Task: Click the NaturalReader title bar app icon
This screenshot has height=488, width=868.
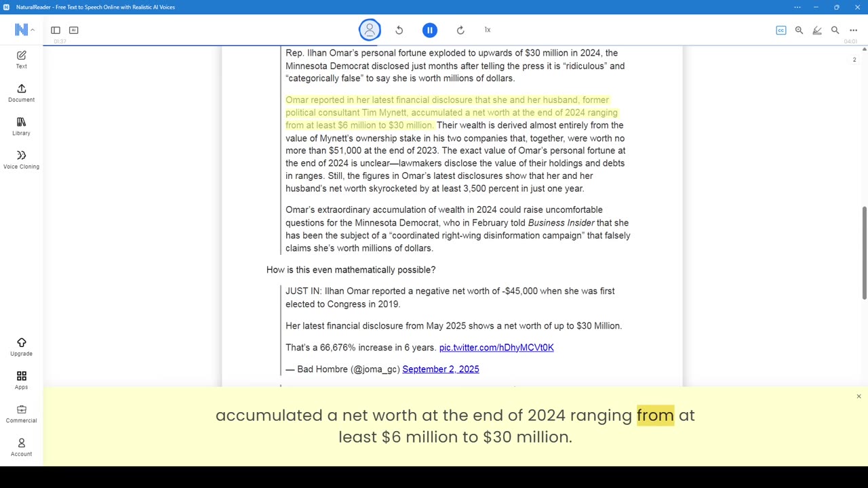Action: 7,7
